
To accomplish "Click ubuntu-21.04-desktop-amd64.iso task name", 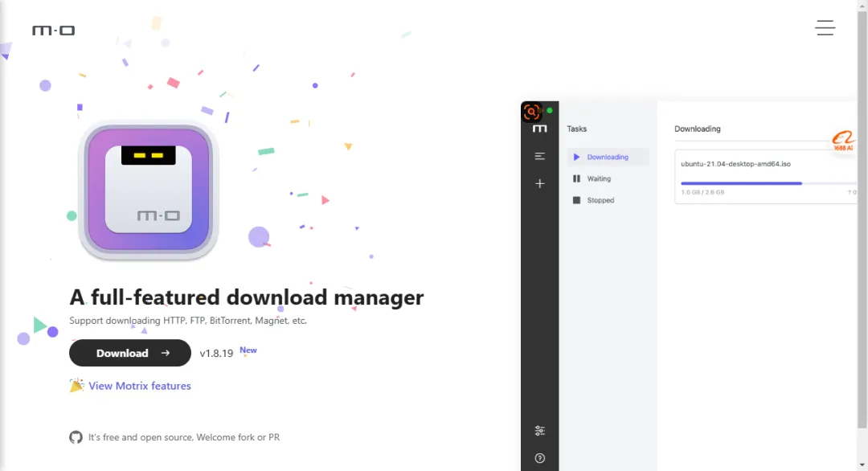I will click(x=735, y=164).
